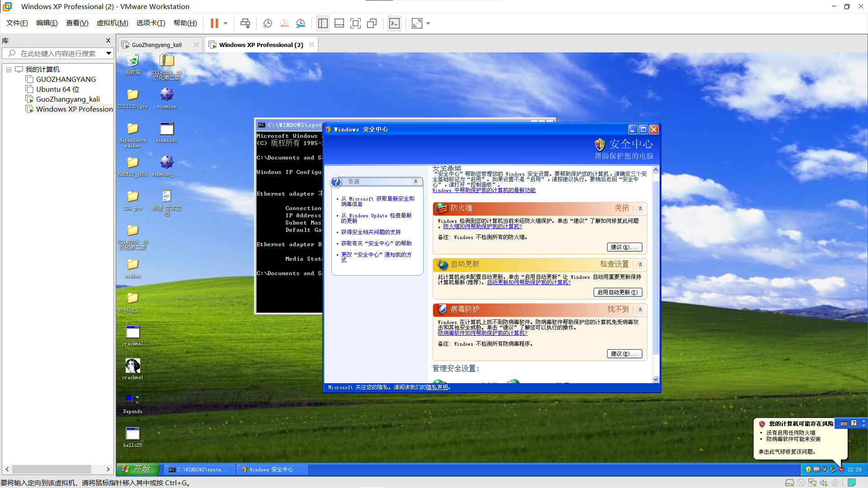The image size is (868, 488).
Task: Open the snapshot manager wrench icon
Action: pyautogui.click(x=301, y=23)
